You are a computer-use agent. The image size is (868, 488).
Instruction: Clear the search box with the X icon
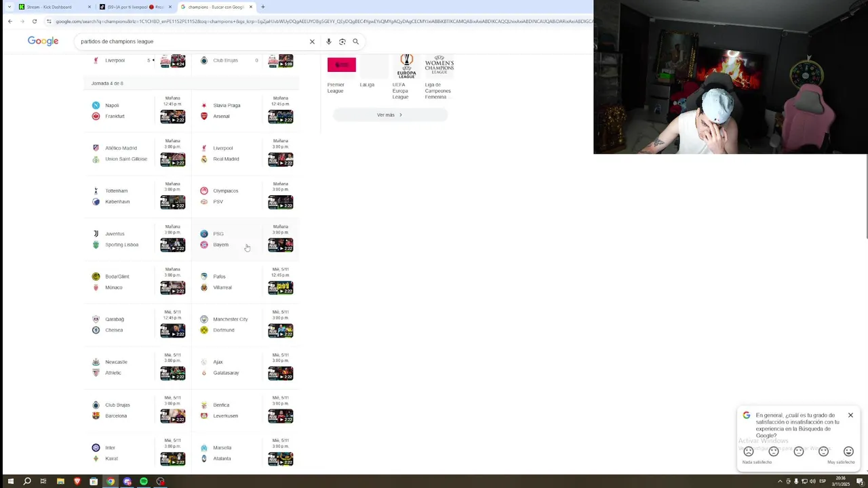click(312, 41)
